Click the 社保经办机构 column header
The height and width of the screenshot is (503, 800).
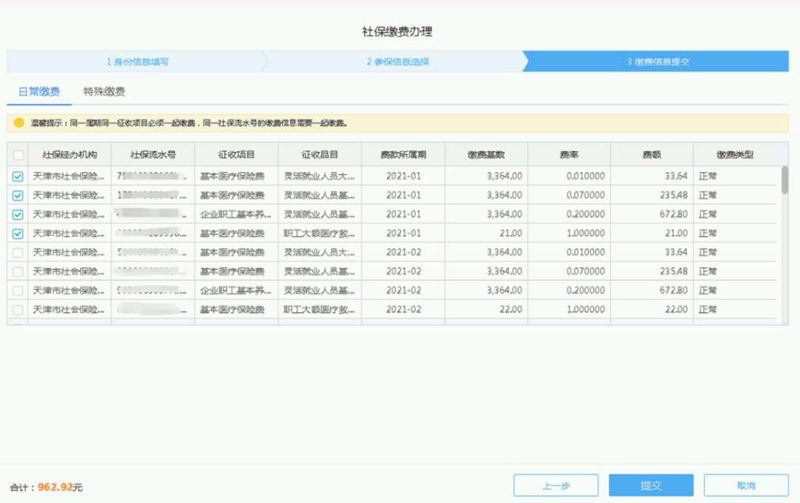69,155
